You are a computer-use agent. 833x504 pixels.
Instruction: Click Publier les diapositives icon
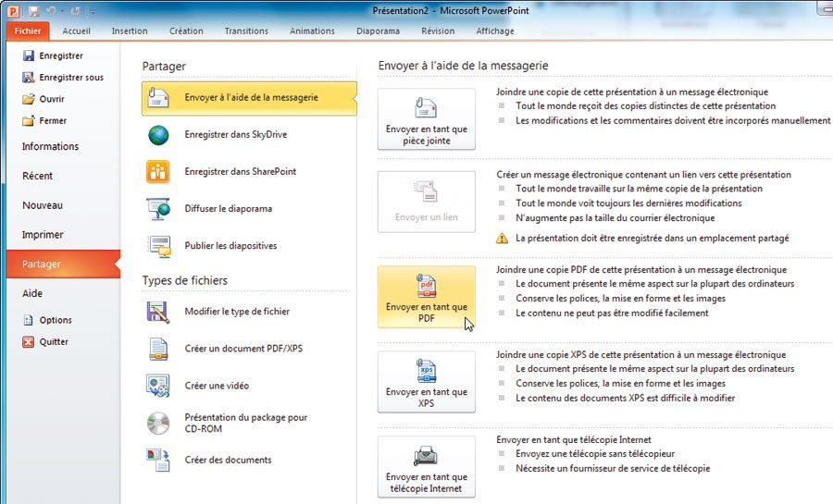click(158, 246)
